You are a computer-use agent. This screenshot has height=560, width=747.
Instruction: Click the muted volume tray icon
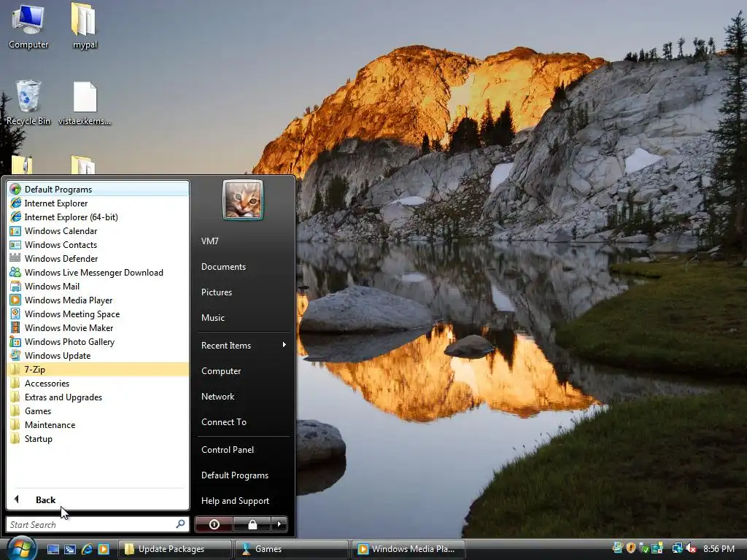(692, 548)
